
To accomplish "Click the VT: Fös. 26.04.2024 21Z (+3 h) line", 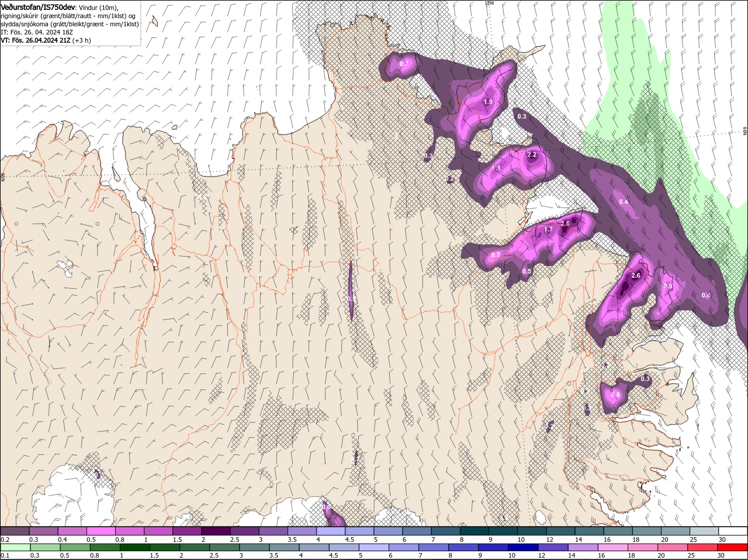I will [46, 40].
